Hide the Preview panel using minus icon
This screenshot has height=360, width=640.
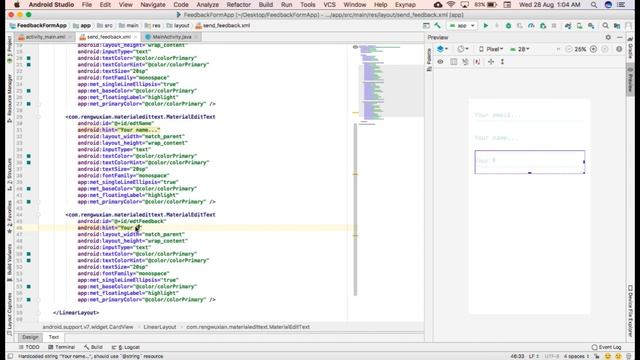point(620,37)
